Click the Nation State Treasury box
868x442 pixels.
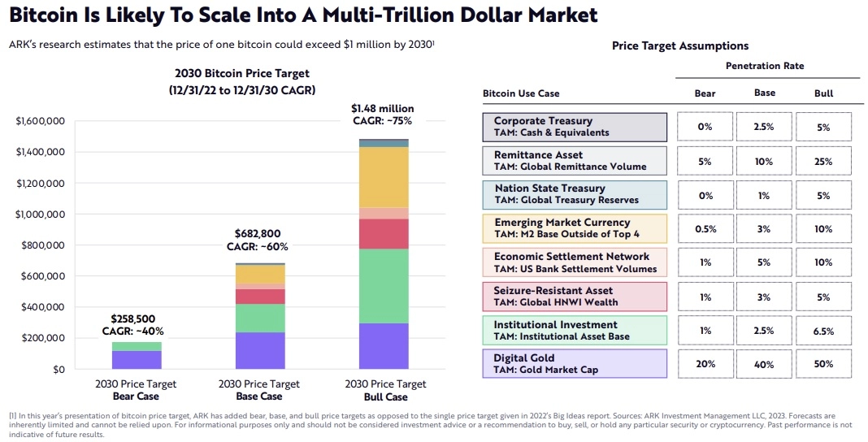click(575, 195)
